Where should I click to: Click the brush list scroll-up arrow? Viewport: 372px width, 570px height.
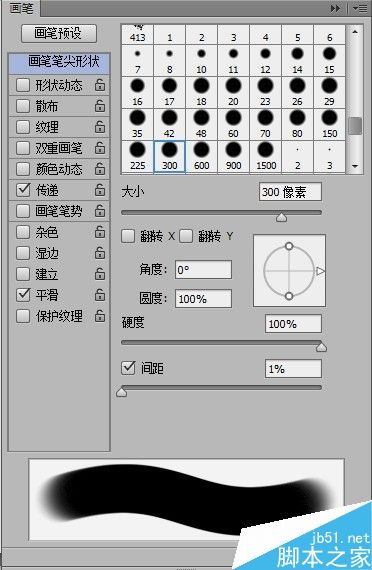[355, 32]
